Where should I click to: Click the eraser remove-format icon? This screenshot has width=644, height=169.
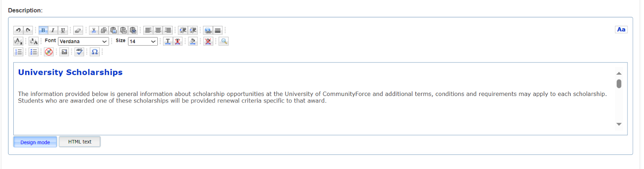coord(78,30)
